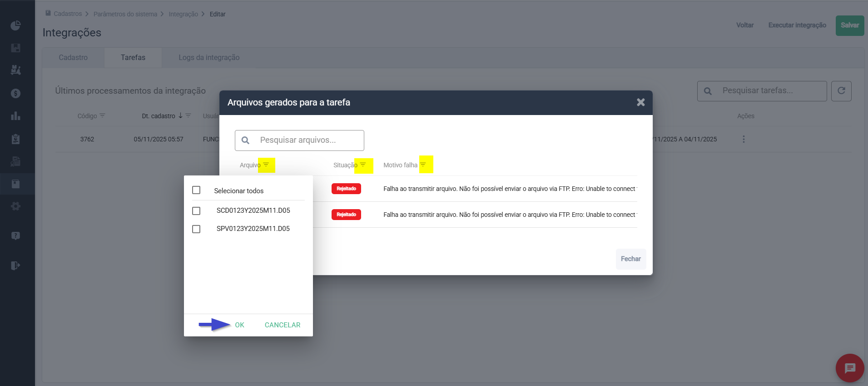Open the Situação column filter
868x386 pixels.
pos(363,165)
